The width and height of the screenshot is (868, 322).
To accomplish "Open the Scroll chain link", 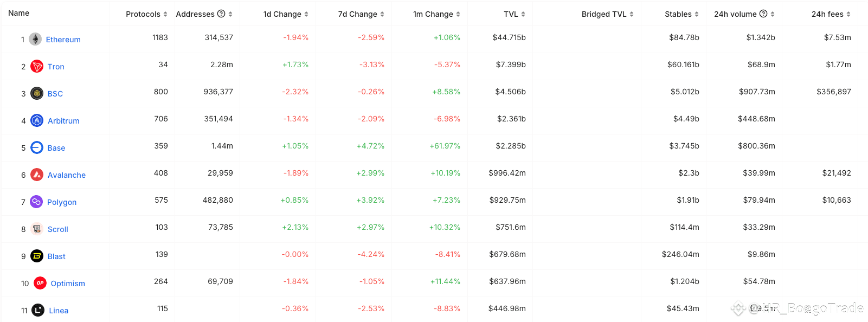I will click(58, 229).
